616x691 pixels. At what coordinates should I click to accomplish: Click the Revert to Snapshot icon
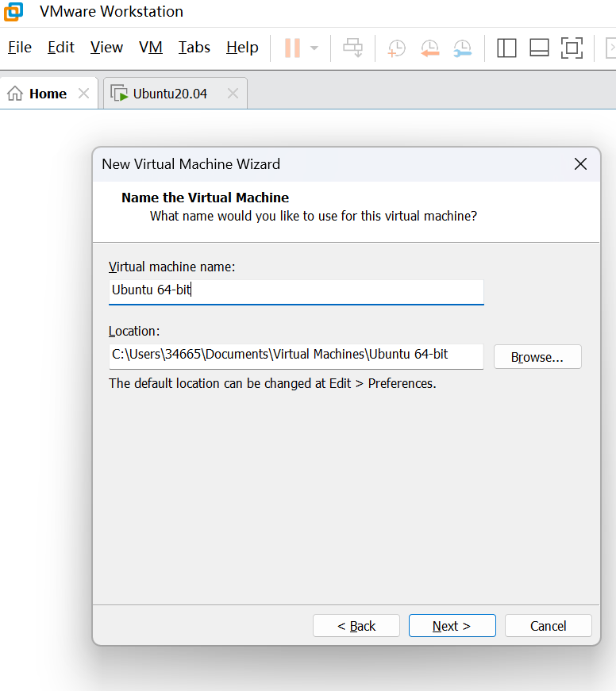[x=429, y=48]
